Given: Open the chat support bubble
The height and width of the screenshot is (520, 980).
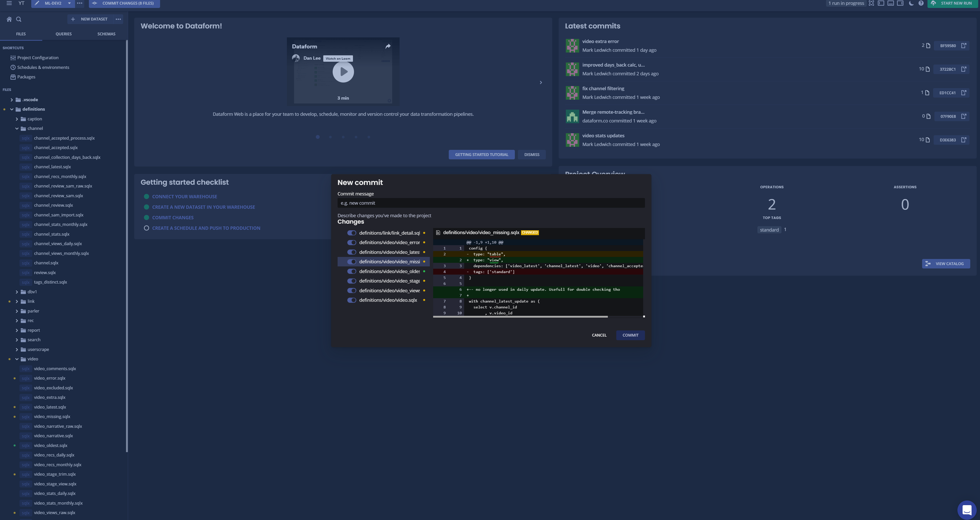Looking at the screenshot, I should [967, 510].
